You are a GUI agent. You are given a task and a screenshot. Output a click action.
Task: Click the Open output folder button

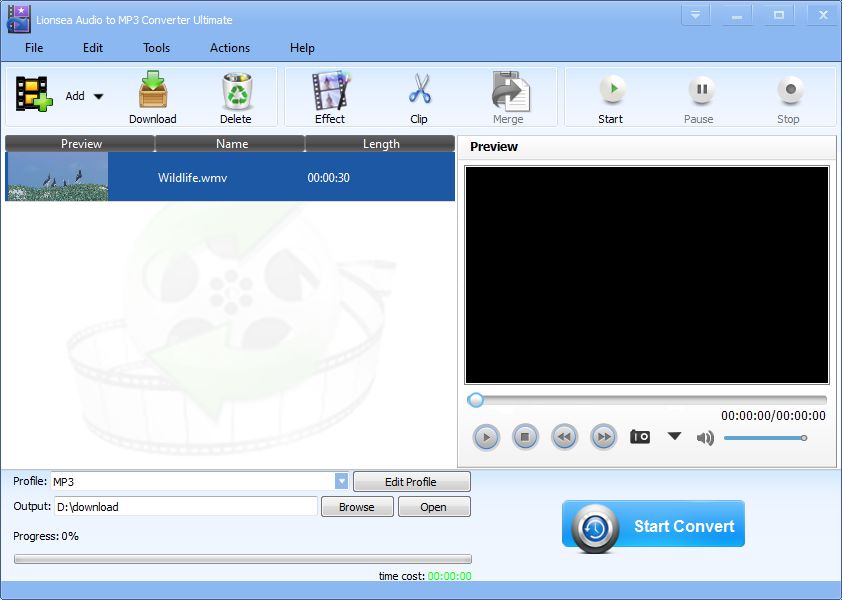[x=434, y=507]
